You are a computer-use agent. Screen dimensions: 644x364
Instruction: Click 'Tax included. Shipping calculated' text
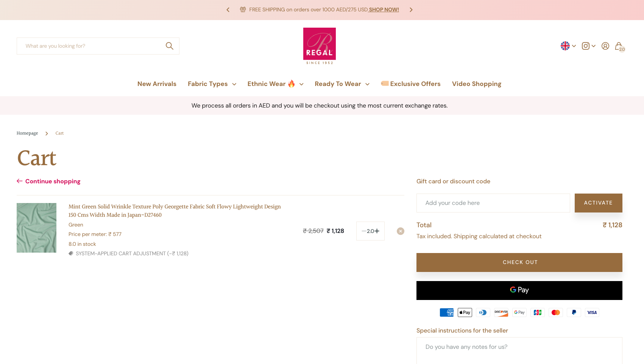click(479, 236)
